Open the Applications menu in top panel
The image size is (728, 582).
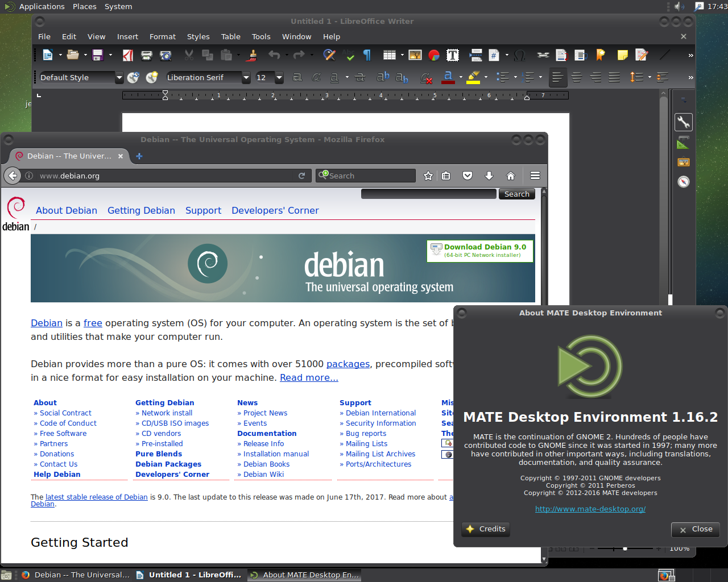pyautogui.click(x=35, y=6)
